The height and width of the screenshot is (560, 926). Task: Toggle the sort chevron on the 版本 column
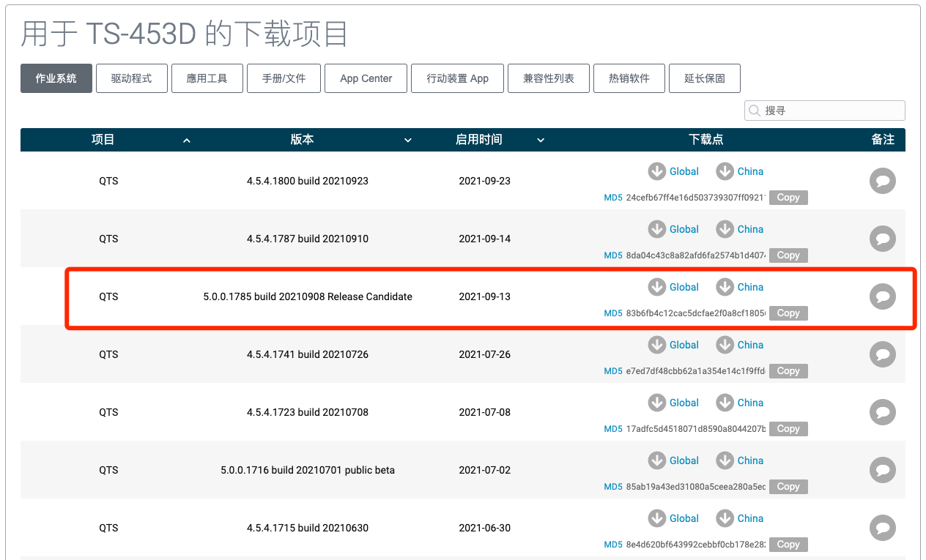408,140
